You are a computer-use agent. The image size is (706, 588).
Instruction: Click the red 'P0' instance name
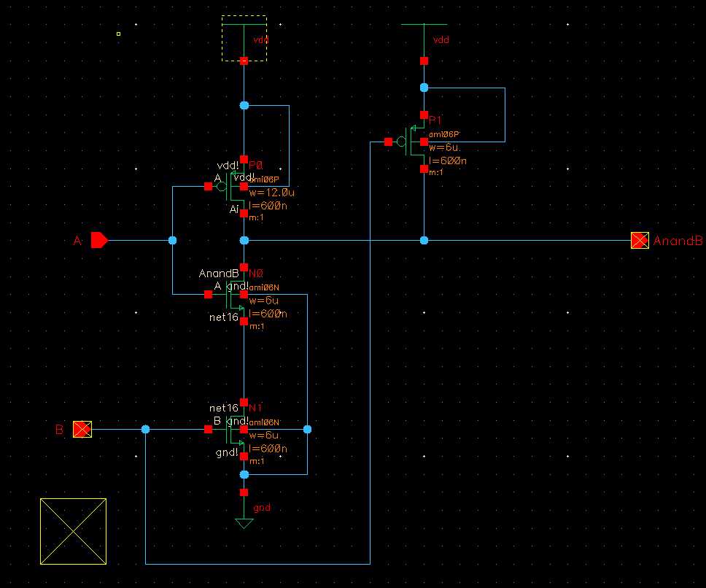(x=256, y=165)
